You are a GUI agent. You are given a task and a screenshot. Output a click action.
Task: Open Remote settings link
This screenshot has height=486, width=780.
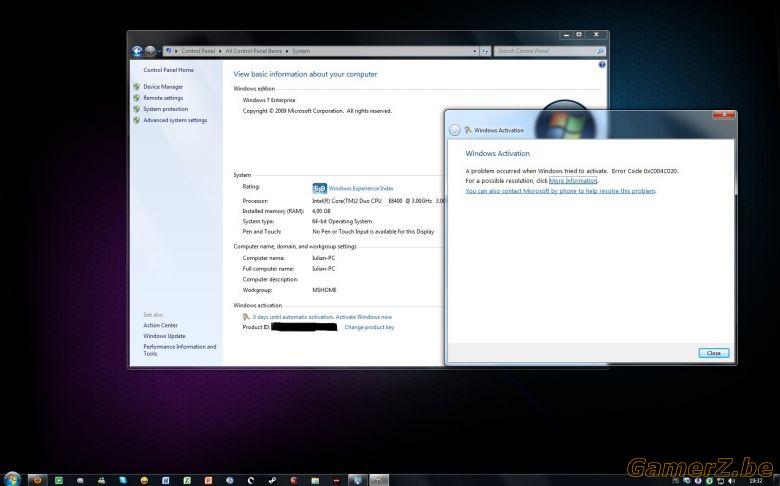click(163, 98)
